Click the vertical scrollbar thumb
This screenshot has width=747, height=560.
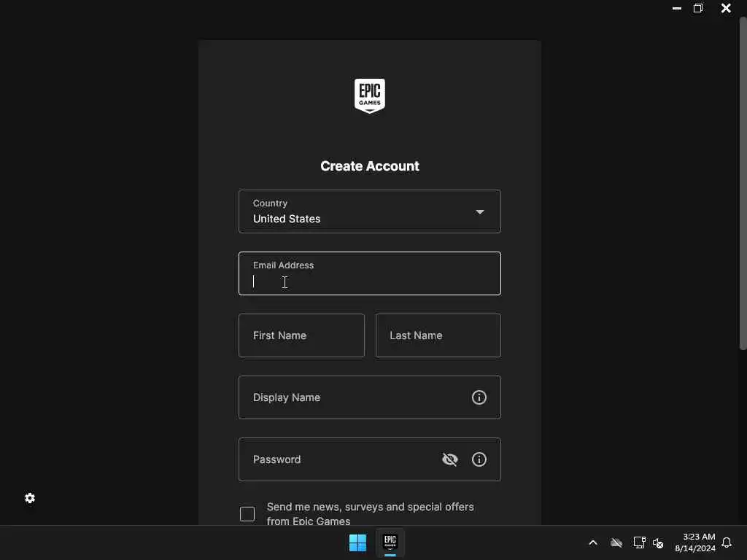point(743,183)
